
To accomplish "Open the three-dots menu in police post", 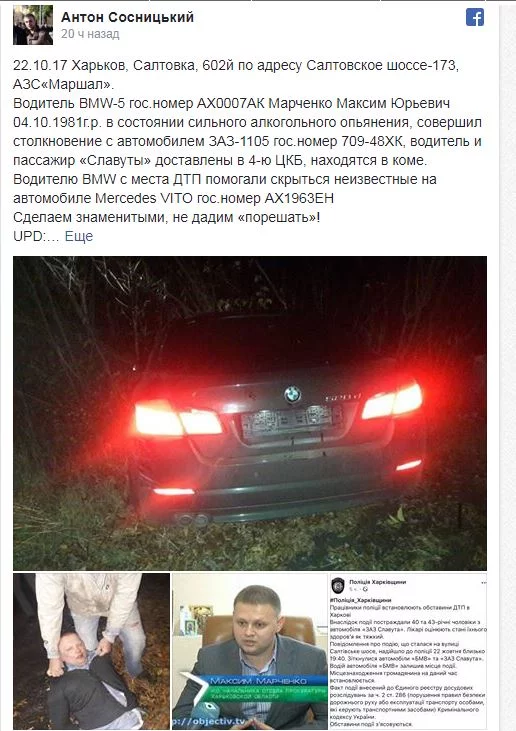I will [x=483, y=583].
